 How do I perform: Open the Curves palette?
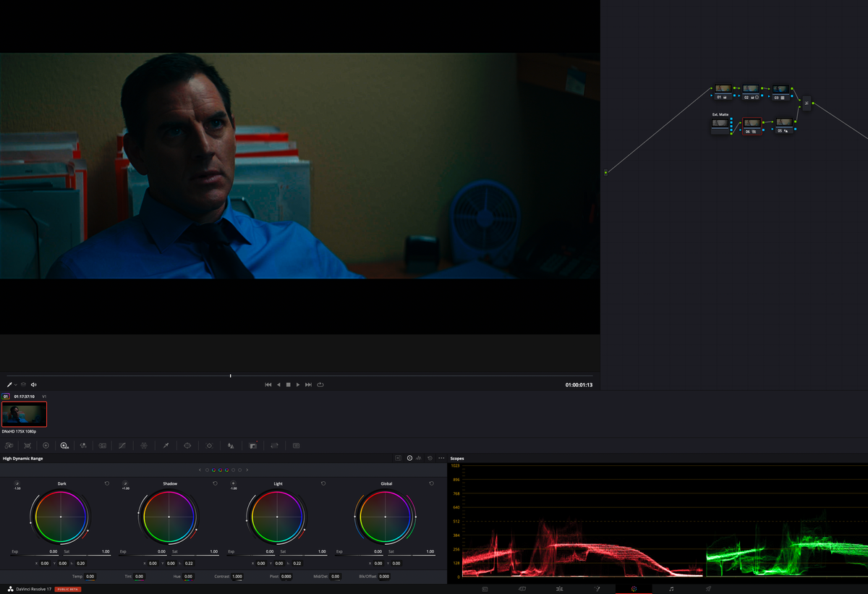pos(122,445)
